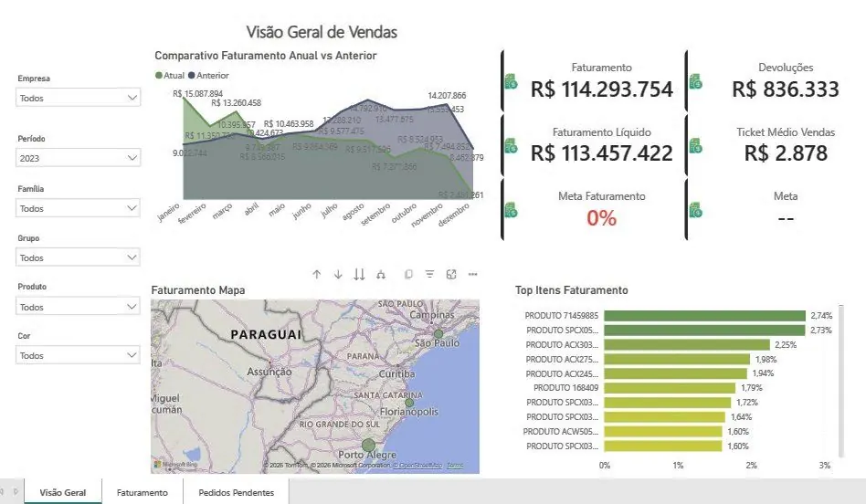Click the R$ 836.333 Devoluções value
The height and width of the screenshot is (504, 866).
tap(786, 89)
